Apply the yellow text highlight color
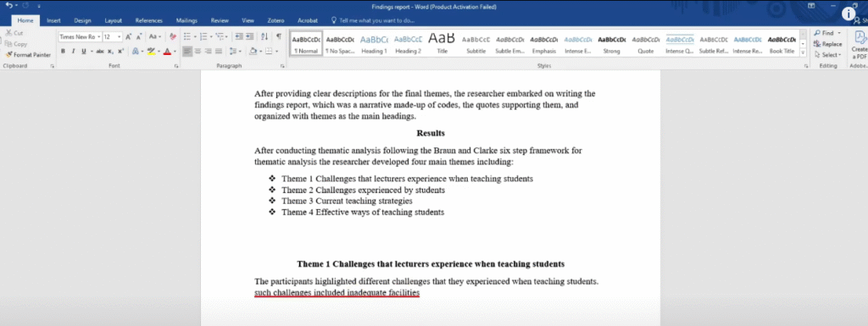Viewport: 868px width, 326px height. (x=151, y=52)
